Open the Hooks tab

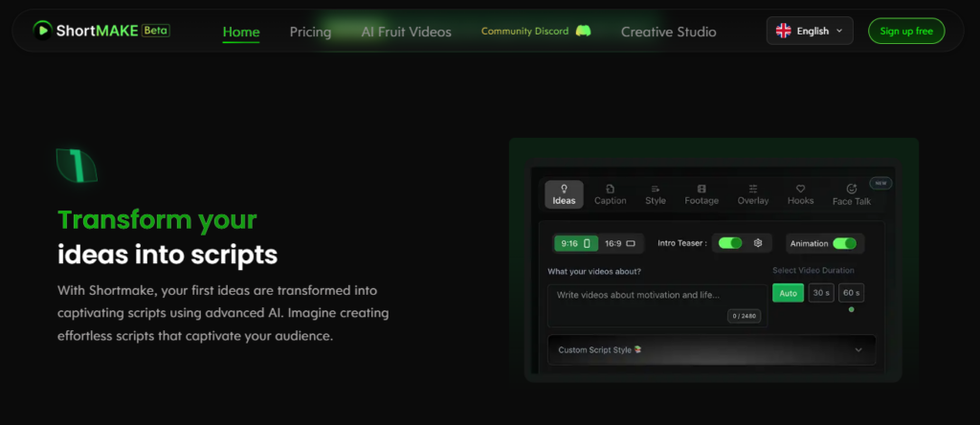[801, 194]
